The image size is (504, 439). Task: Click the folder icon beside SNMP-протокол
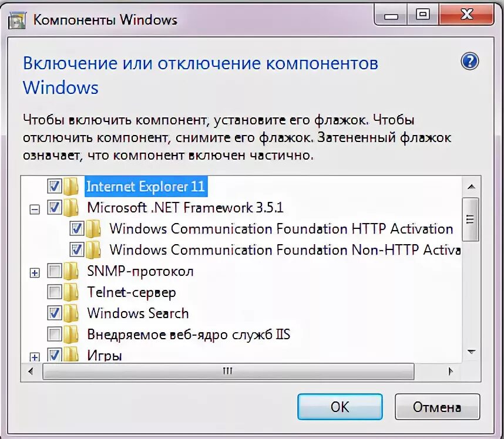click(71, 271)
